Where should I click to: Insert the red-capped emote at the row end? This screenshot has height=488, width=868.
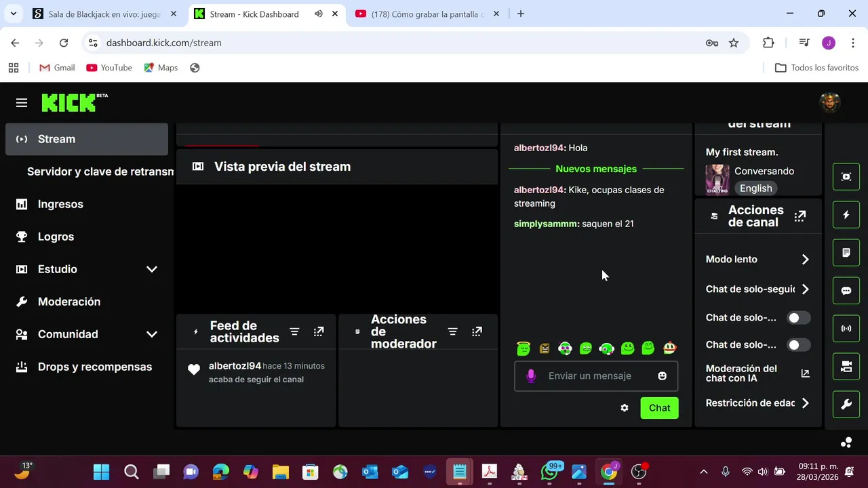(x=669, y=348)
